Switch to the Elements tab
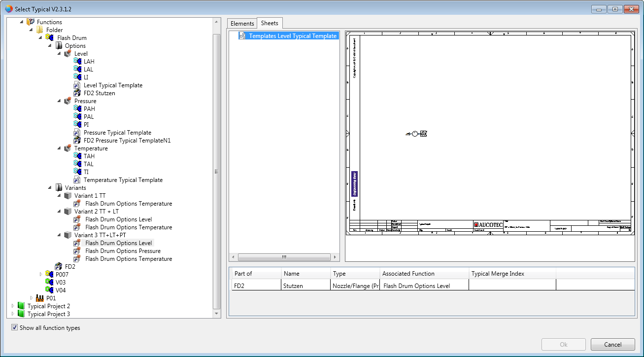The height and width of the screenshot is (357, 644). [x=242, y=24]
